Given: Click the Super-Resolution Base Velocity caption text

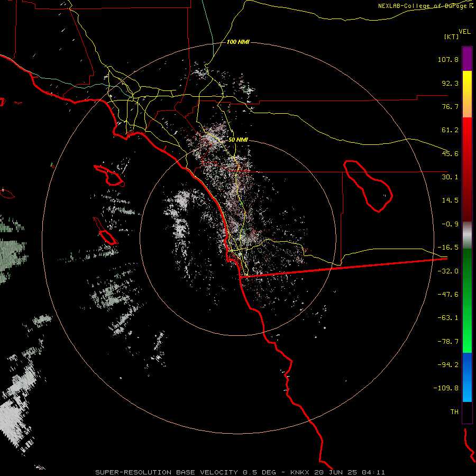Looking at the screenshot, I should point(240,472).
